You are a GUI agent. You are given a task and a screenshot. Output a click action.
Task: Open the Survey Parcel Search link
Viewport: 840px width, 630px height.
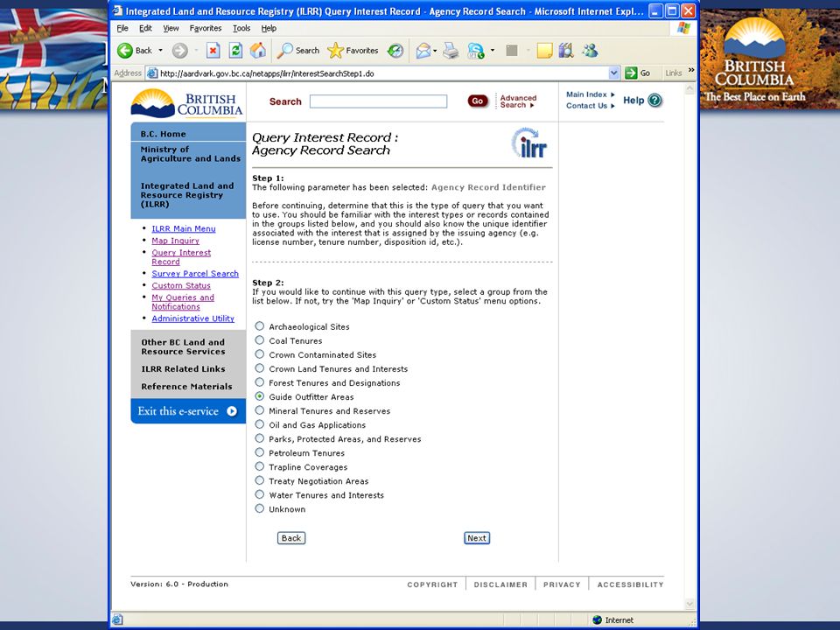pyautogui.click(x=195, y=273)
